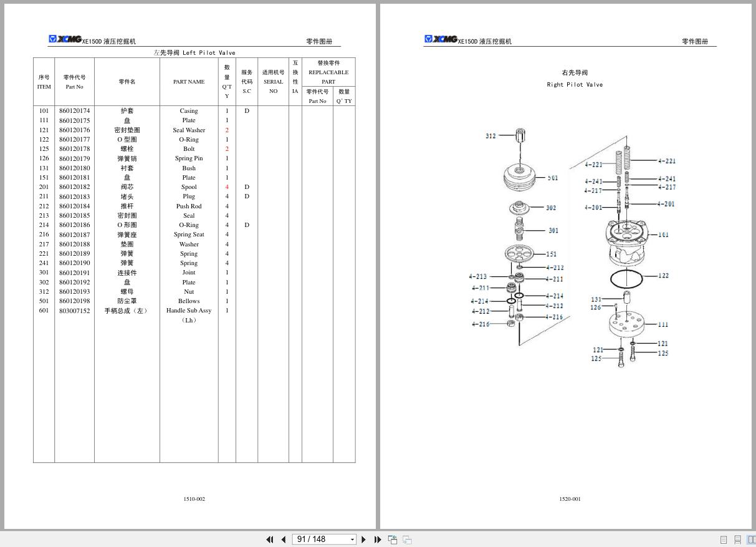Click the Joint part name

click(189, 273)
